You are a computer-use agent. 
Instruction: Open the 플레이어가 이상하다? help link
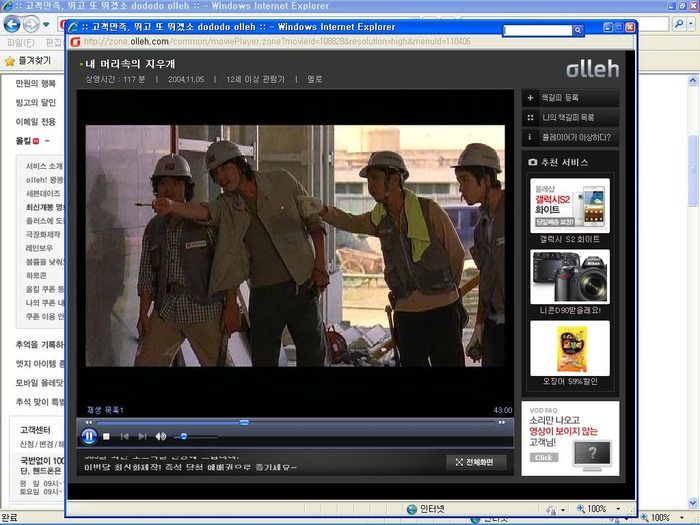coord(570,137)
